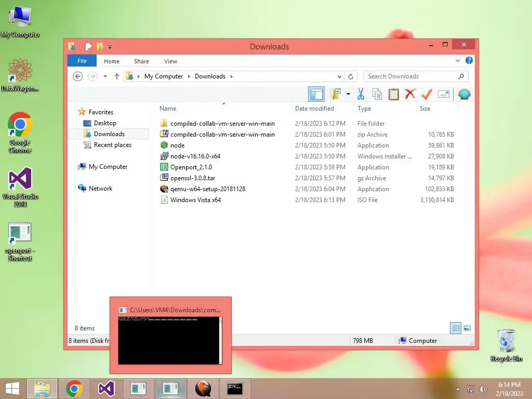Open My Computer desktop icon

tap(20, 21)
